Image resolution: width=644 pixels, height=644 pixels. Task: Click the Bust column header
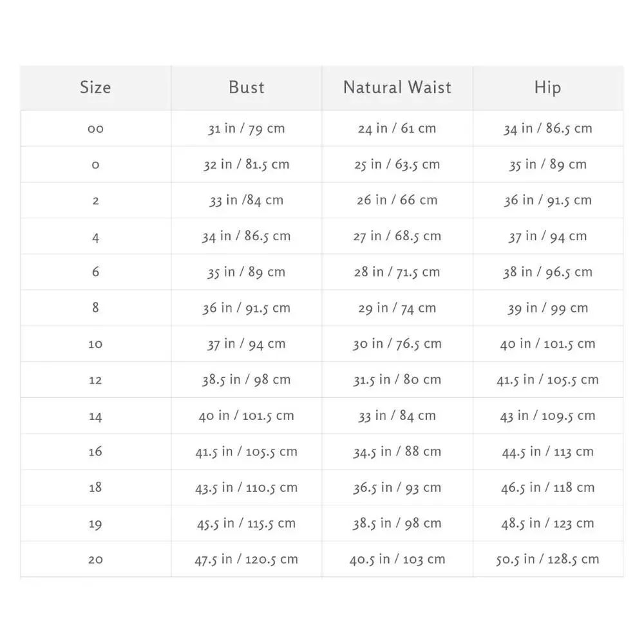247,88
